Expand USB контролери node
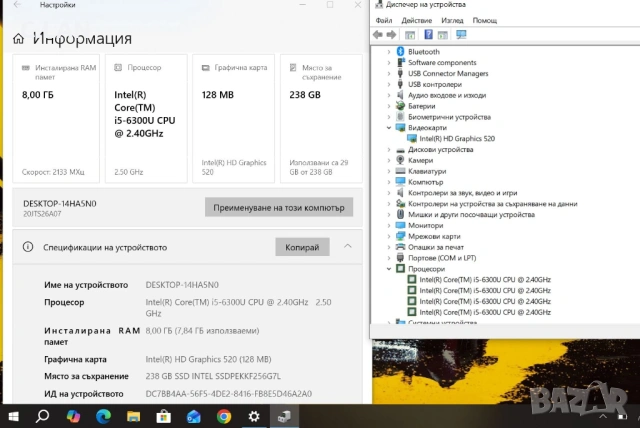The height and width of the screenshot is (428, 640). click(x=389, y=84)
